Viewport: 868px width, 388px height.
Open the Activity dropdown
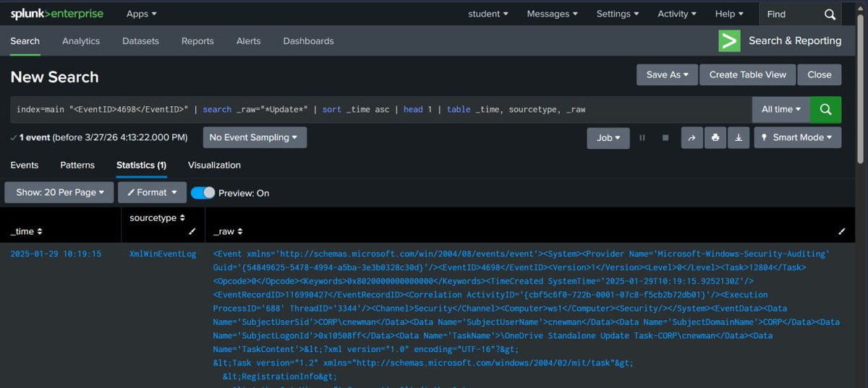tap(677, 14)
